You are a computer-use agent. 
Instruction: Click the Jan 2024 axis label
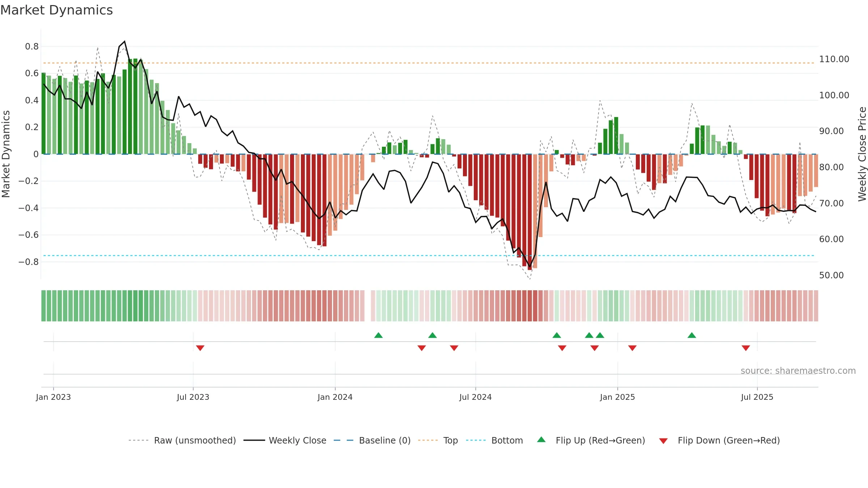click(335, 397)
